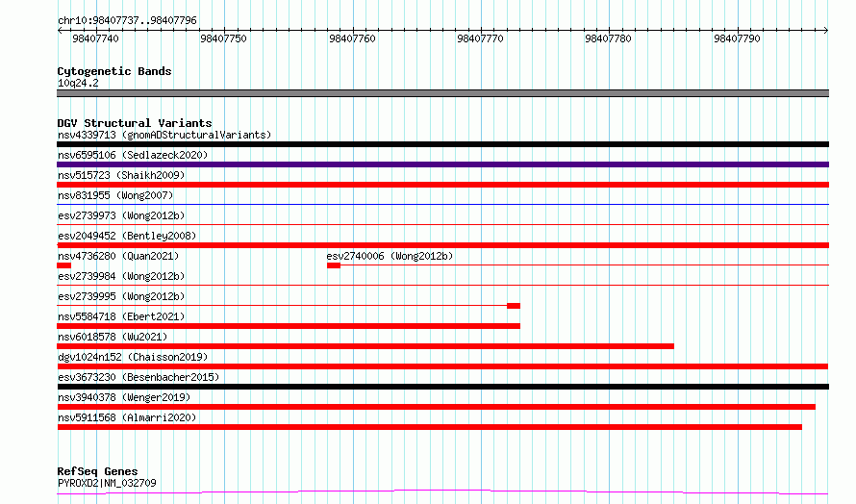856x504 pixels.
Task: Click the magenta PYROXD2 gene track line
Action: click(x=442, y=492)
